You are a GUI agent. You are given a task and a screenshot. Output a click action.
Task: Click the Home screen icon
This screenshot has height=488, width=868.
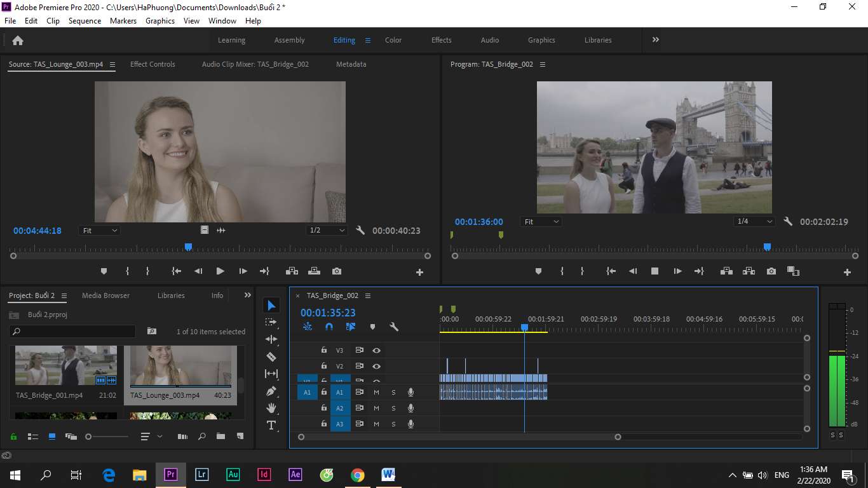pos(18,40)
